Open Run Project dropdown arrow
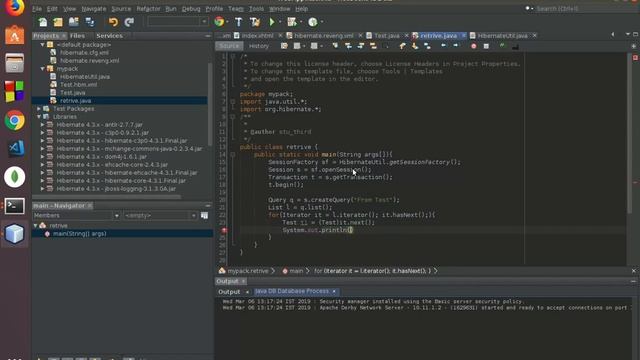The image size is (640, 360). pyautogui.click(x=280, y=22)
